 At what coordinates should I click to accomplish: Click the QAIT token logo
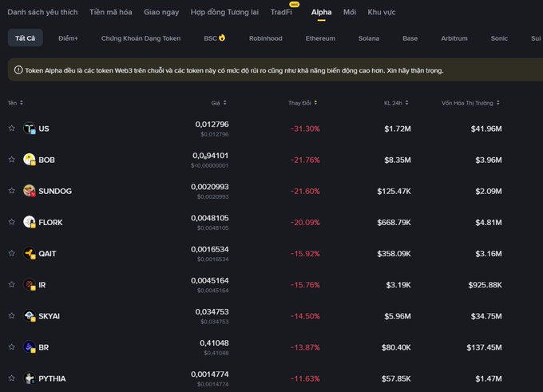click(30, 254)
